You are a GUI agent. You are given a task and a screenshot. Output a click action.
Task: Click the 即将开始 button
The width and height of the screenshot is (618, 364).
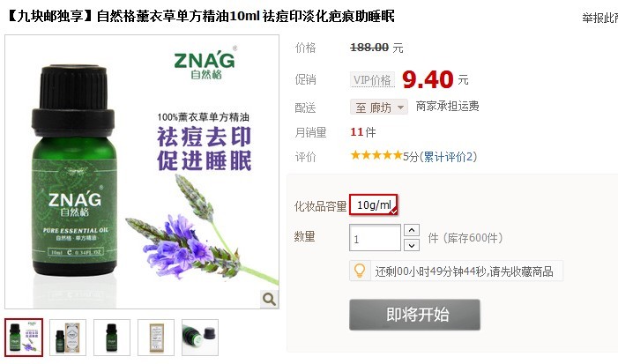(414, 315)
